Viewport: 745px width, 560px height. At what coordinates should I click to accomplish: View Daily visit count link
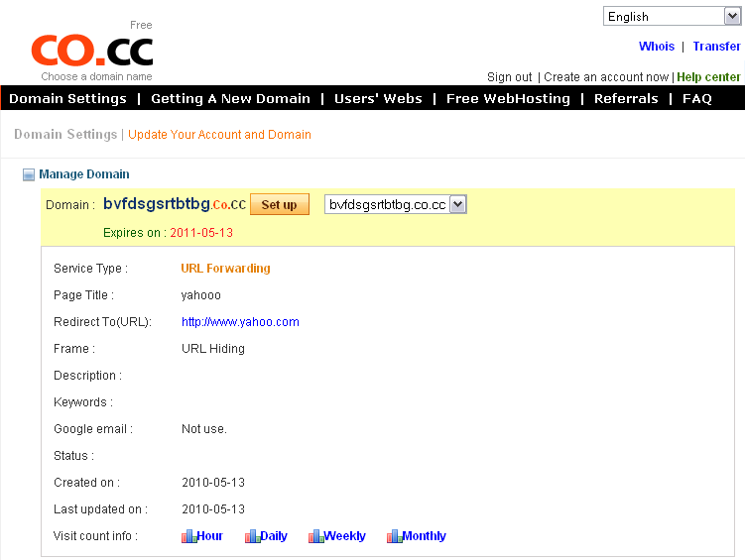pos(274,536)
